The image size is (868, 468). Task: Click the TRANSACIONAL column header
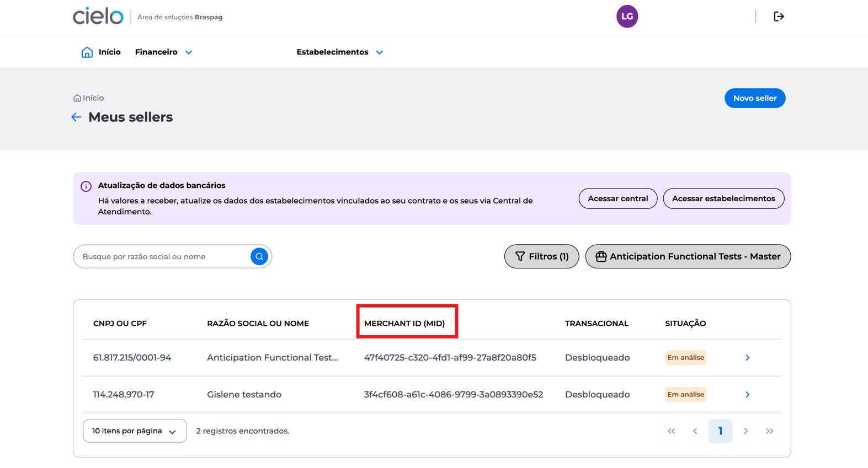[x=597, y=324]
